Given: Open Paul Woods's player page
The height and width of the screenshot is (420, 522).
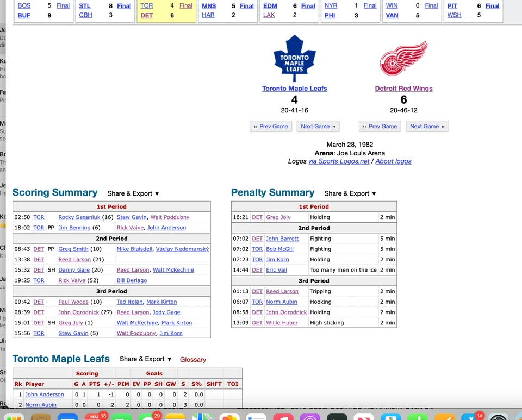Looking at the screenshot, I should (x=73, y=302).
